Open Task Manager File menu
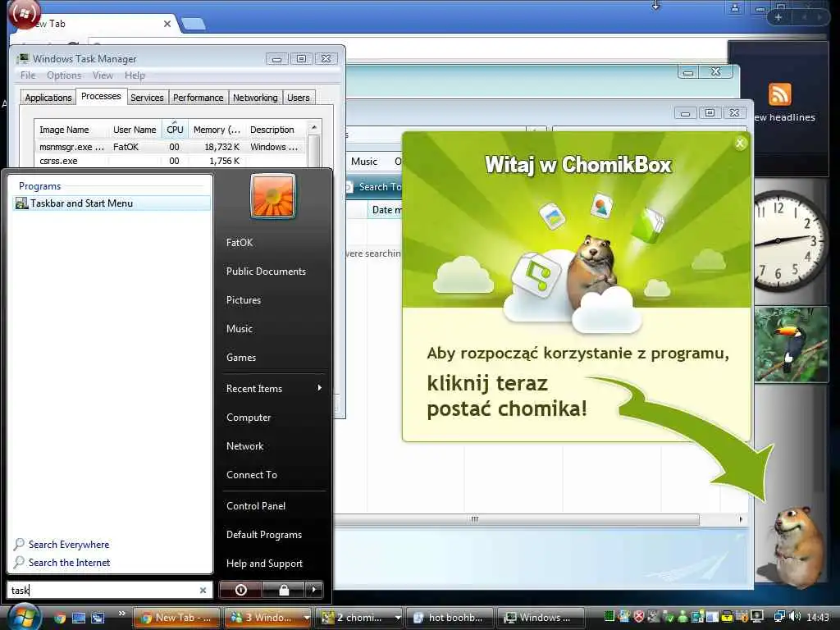840x630 pixels. pyautogui.click(x=28, y=75)
